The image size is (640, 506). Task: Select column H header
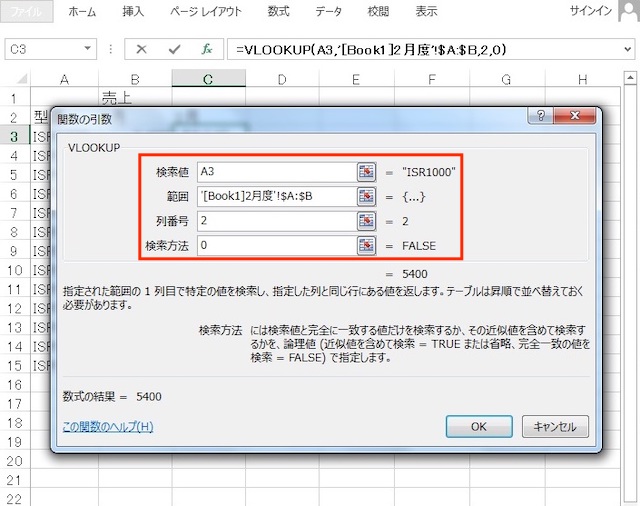pos(582,79)
